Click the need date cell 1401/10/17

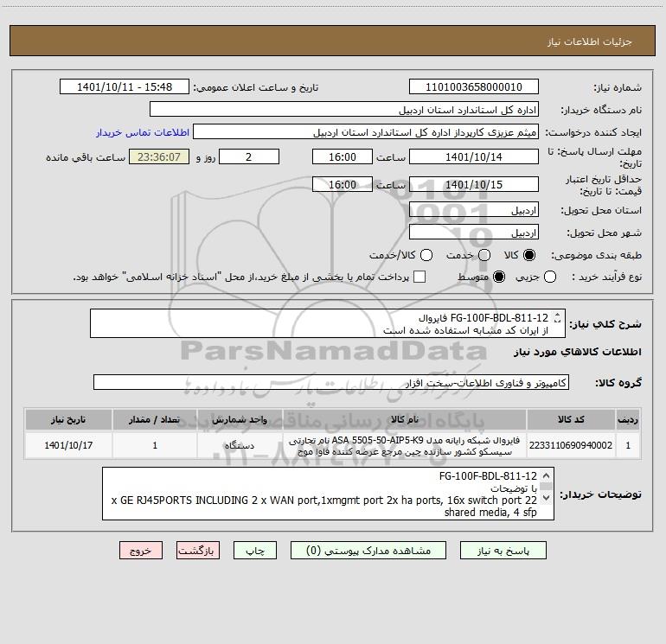point(68,445)
